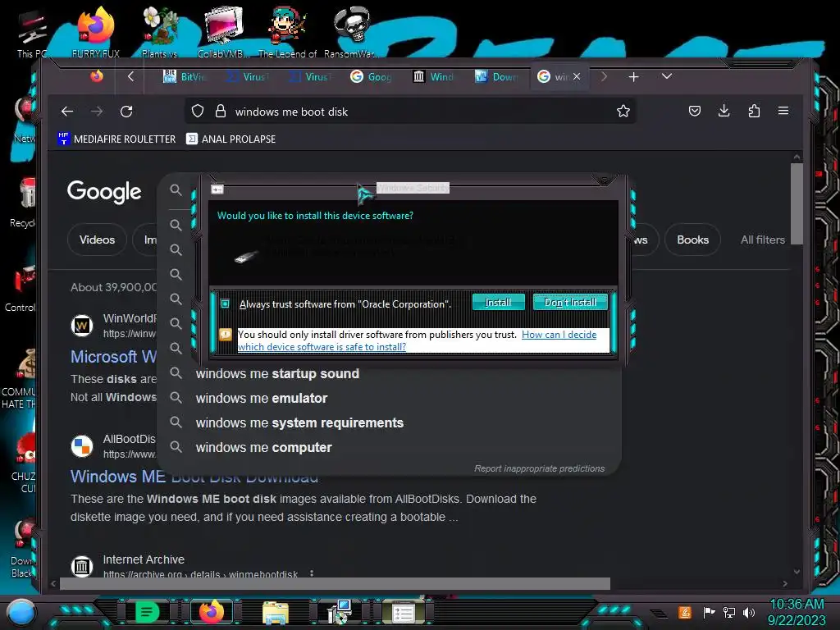Select the This PC desktop icon
This screenshot has width=840, height=630.
coord(32,33)
